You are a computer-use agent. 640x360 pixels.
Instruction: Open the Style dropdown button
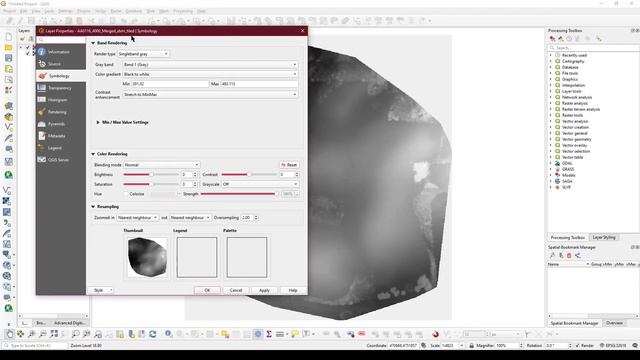coord(101,290)
